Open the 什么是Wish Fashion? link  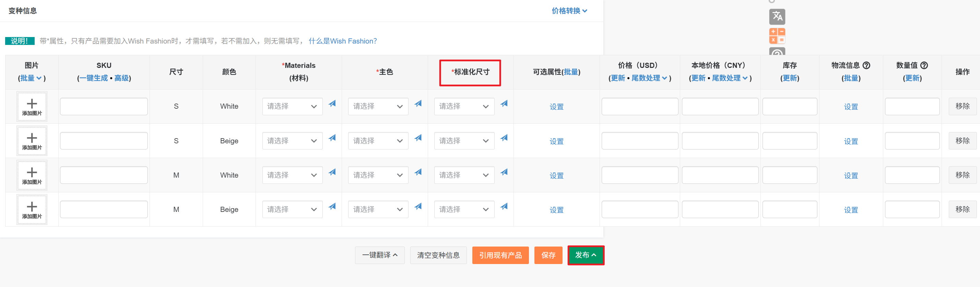[x=342, y=41]
